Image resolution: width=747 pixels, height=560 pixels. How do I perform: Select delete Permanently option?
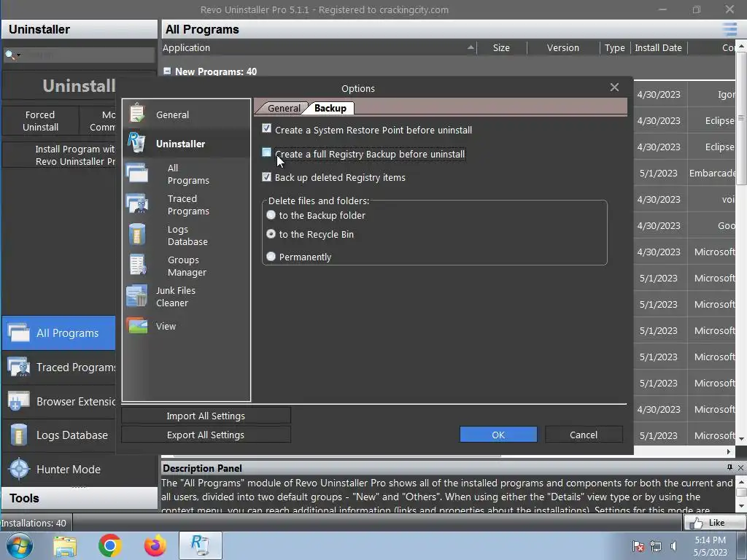point(271,256)
